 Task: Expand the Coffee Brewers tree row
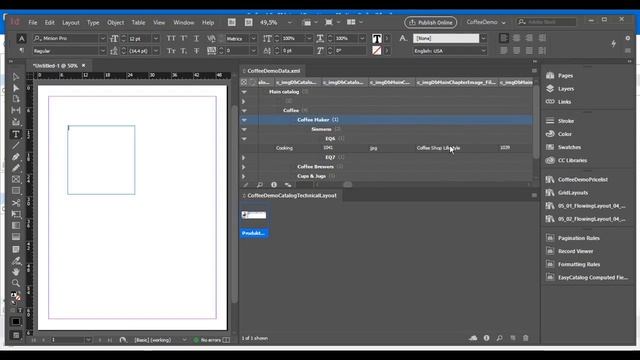pyautogui.click(x=244, y=167)
